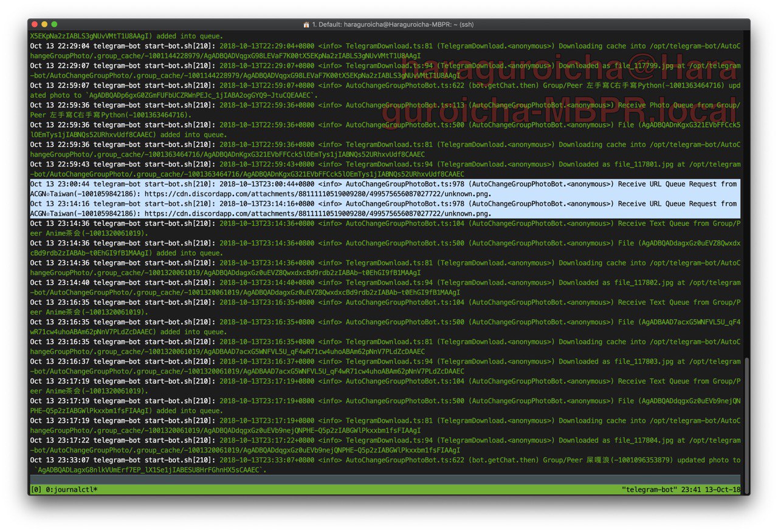Click the Oct 13 23:00:44 highlighted log line
778x532 pixels.
click(x=385, y=189)
